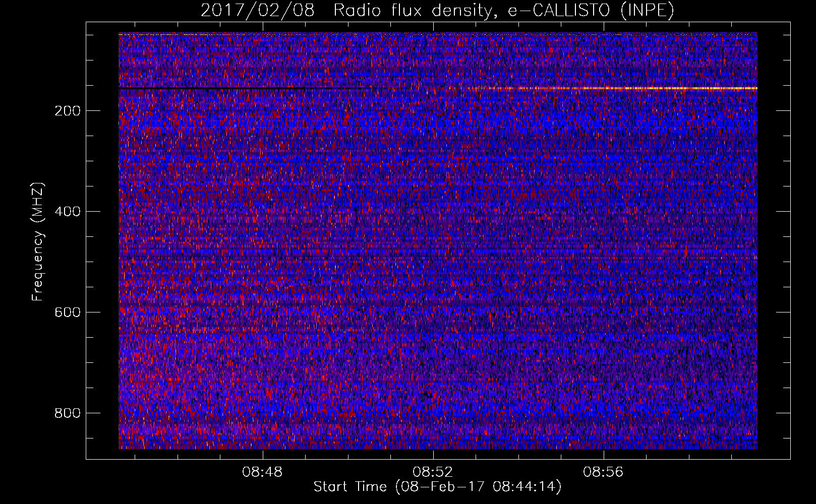Click the '08:48' time tick label
The width and height of the screenshot is (816, 504).
coord(262,472)
